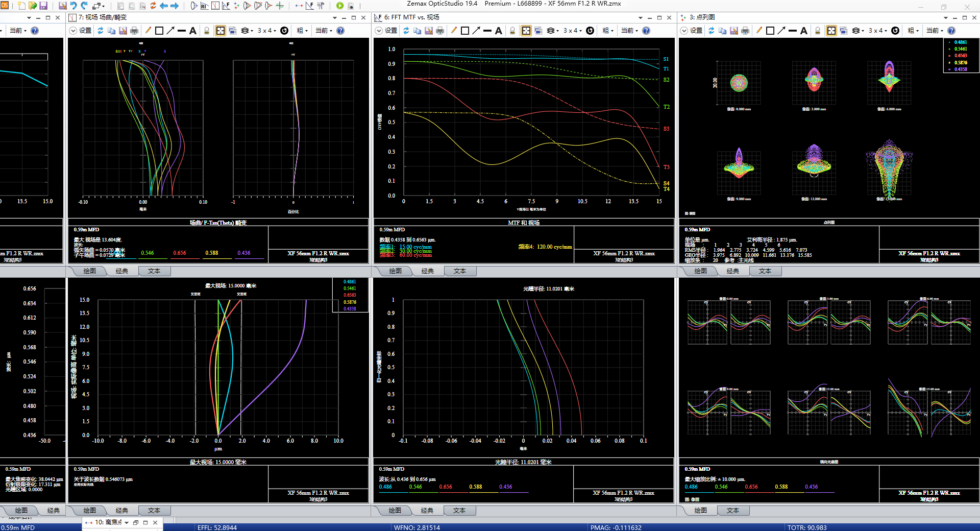Pick the text annotation tool in spot diagram window
The height and width of the screenshot is (531, 980).
pyautogui.click(x=804, y=31)
